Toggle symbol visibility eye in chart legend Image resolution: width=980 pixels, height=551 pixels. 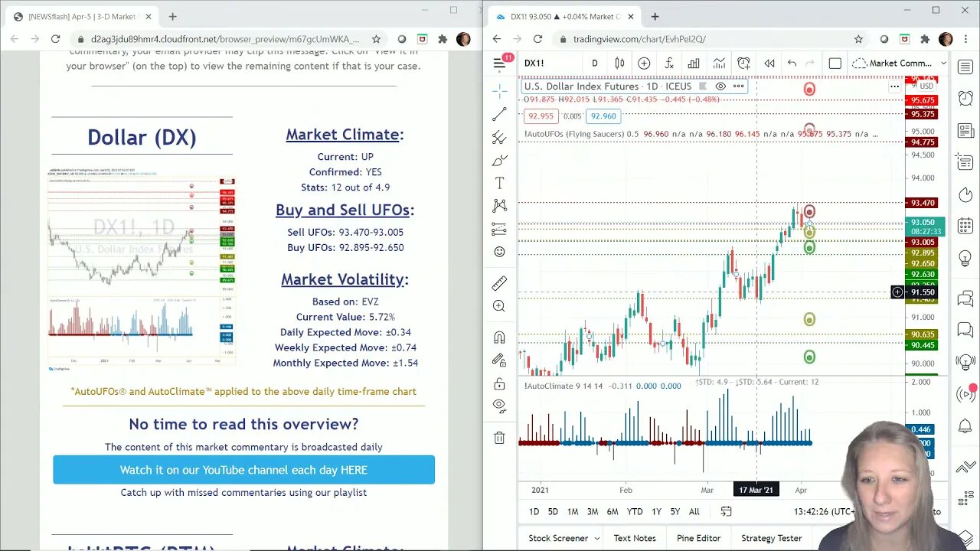tap(720, 86)
